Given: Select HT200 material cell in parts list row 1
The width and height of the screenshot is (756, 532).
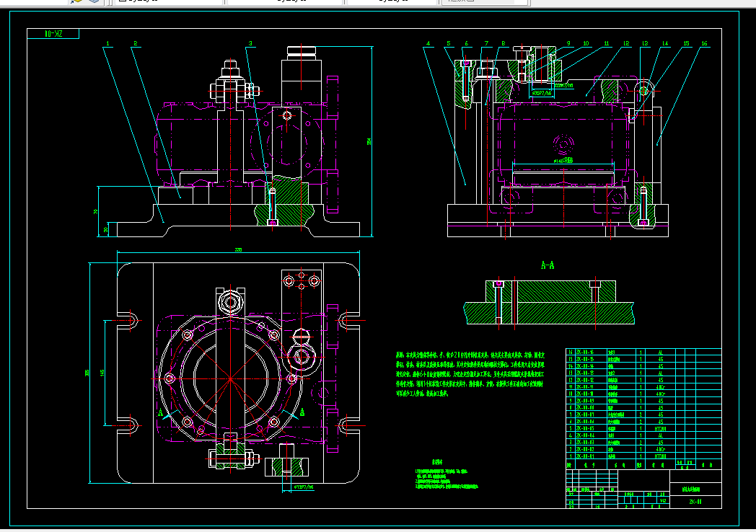Looking at the screenshot, I should 661,456.
